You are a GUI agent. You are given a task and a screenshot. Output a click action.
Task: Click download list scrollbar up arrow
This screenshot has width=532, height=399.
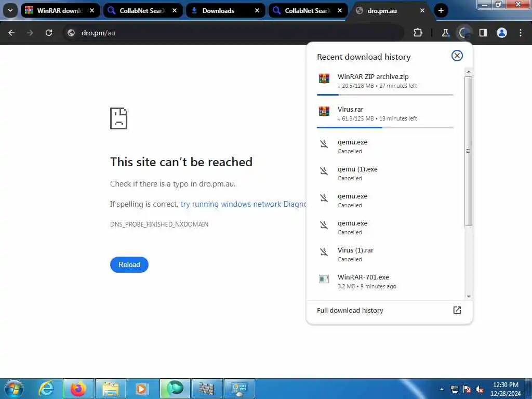469,72
